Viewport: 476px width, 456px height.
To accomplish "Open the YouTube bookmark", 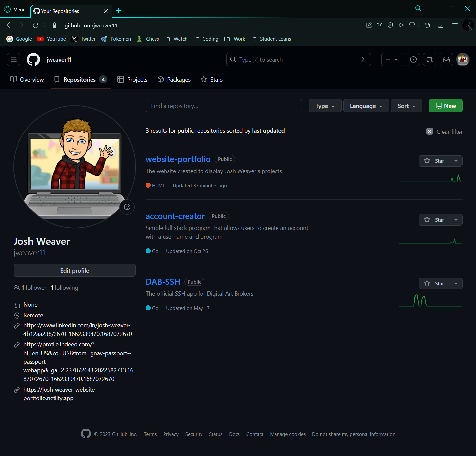I will [52, 39].
